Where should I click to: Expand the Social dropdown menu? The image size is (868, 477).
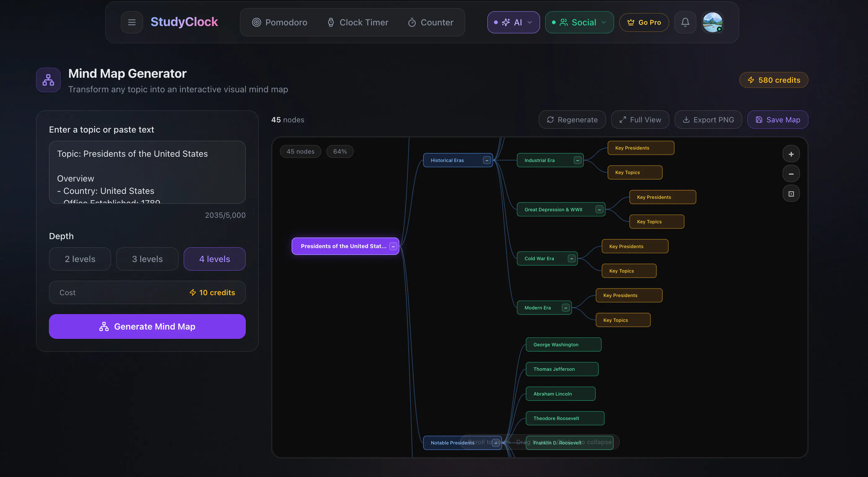point(579,22)
